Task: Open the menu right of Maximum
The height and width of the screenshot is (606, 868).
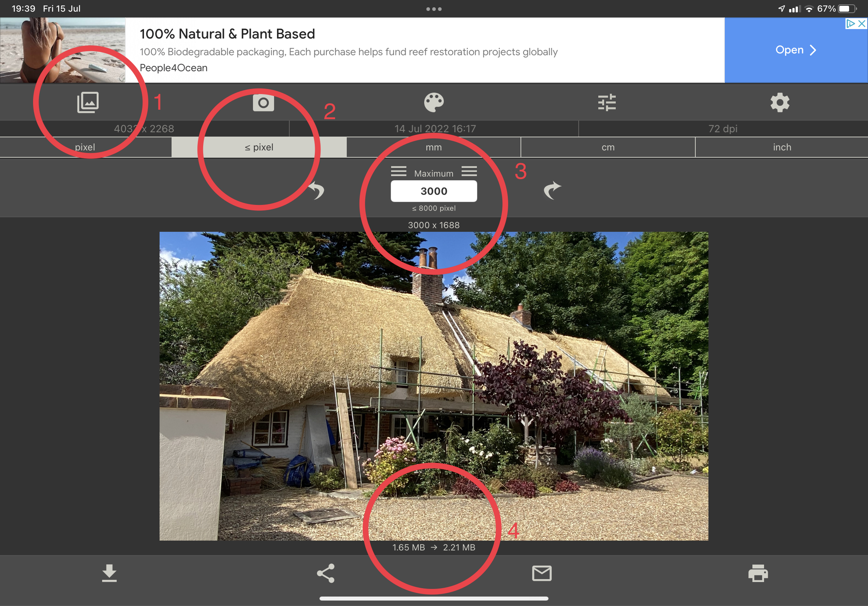Action: 469,171
